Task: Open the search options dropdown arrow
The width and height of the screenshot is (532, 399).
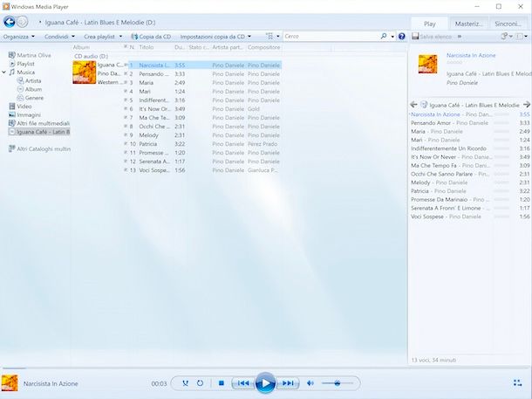Action: (x=392, y=37)
